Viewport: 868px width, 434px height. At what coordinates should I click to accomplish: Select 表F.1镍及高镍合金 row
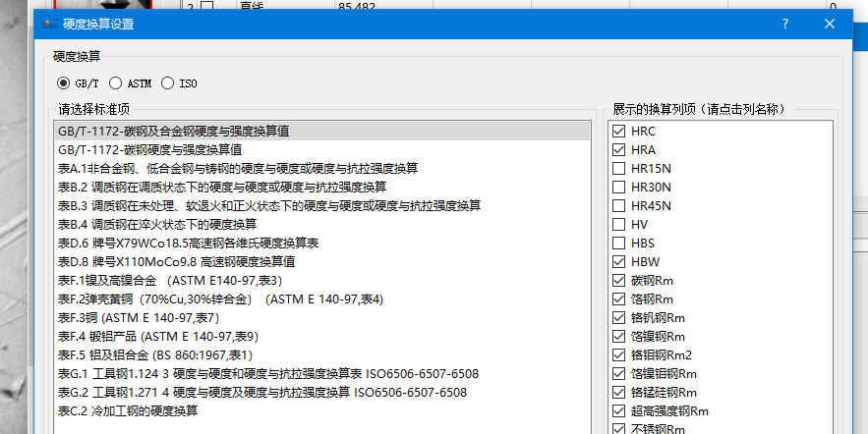[x=322, y=281]
